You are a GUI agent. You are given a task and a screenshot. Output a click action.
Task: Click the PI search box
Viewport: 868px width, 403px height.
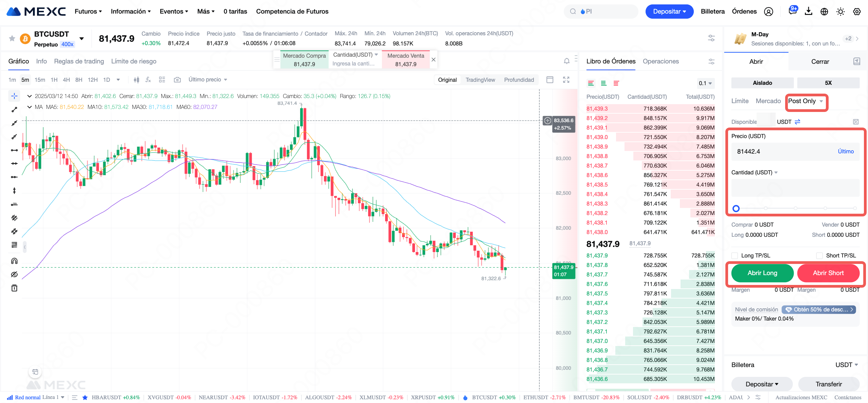(601, 12)
